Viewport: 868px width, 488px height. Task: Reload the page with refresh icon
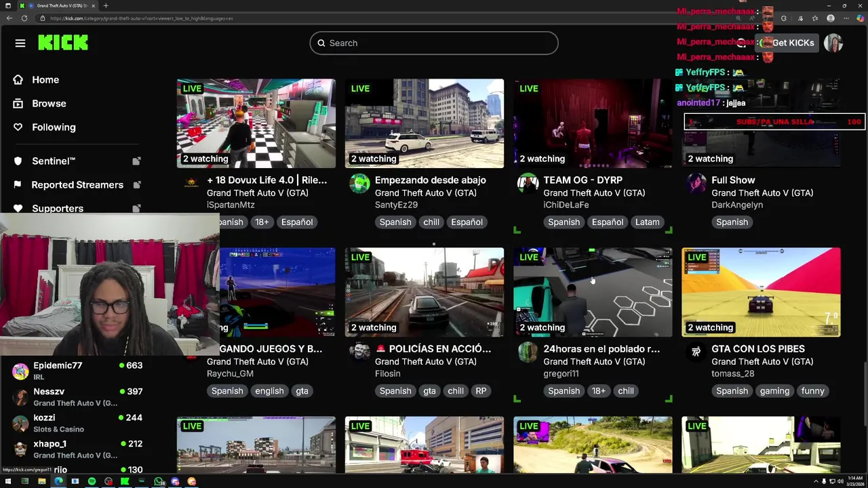24,18
